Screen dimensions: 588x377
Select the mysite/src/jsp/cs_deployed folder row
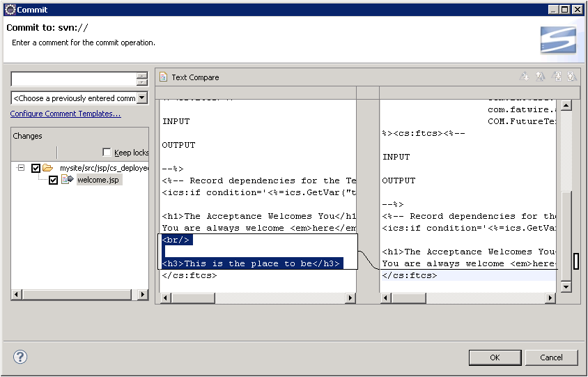(105, 168)
